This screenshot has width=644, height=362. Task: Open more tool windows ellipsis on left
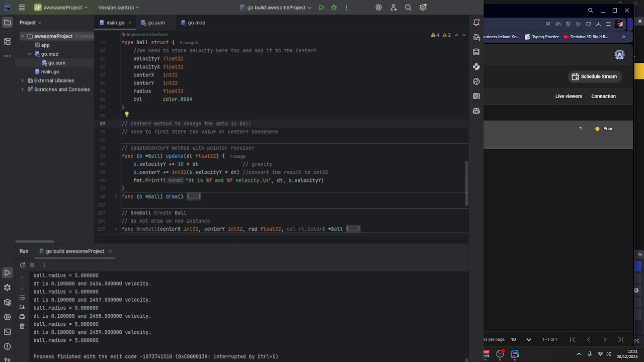pyautogui.click(x=7, y=56)
